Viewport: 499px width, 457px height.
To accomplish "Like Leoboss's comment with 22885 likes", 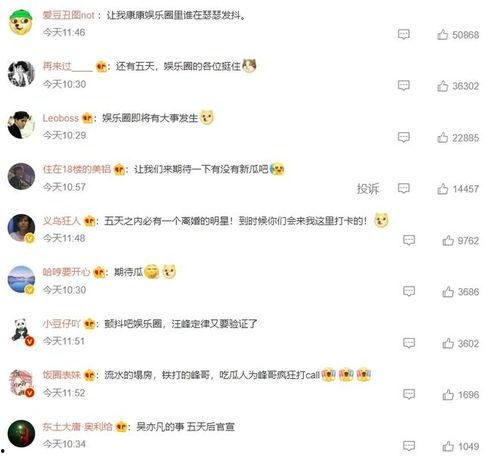I will pos(442,137).
